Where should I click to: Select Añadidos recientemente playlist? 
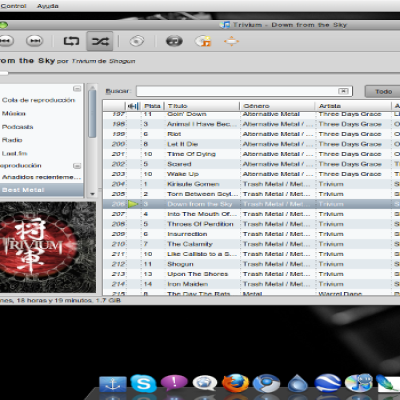click(x=41, y=177)
